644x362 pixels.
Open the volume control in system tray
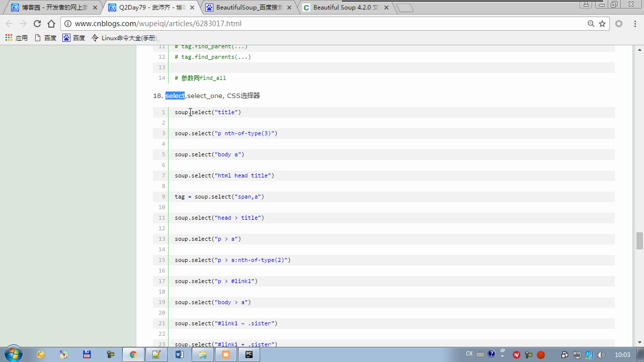pos(601,355)
